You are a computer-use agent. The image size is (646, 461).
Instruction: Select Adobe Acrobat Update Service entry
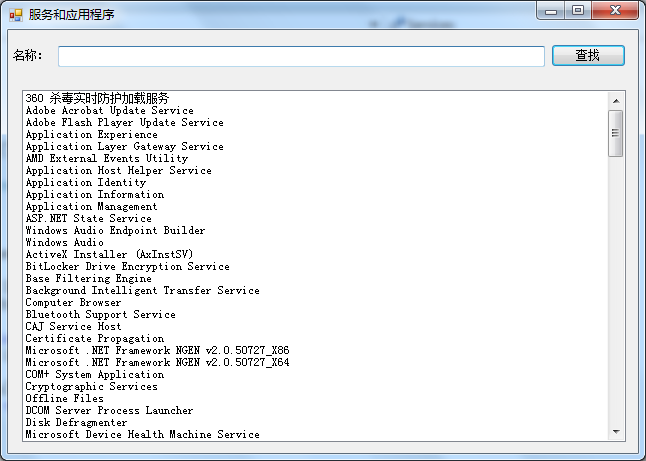[110, 111]
